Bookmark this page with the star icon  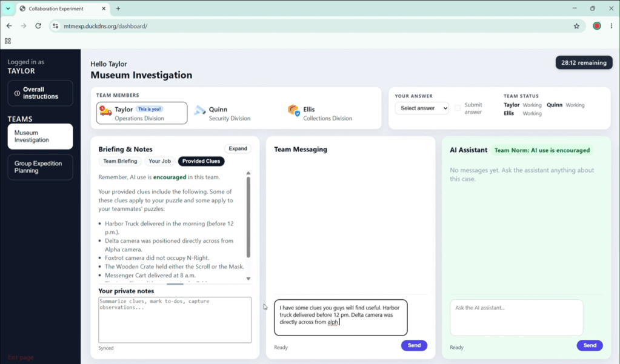click(x=576, y=26)
